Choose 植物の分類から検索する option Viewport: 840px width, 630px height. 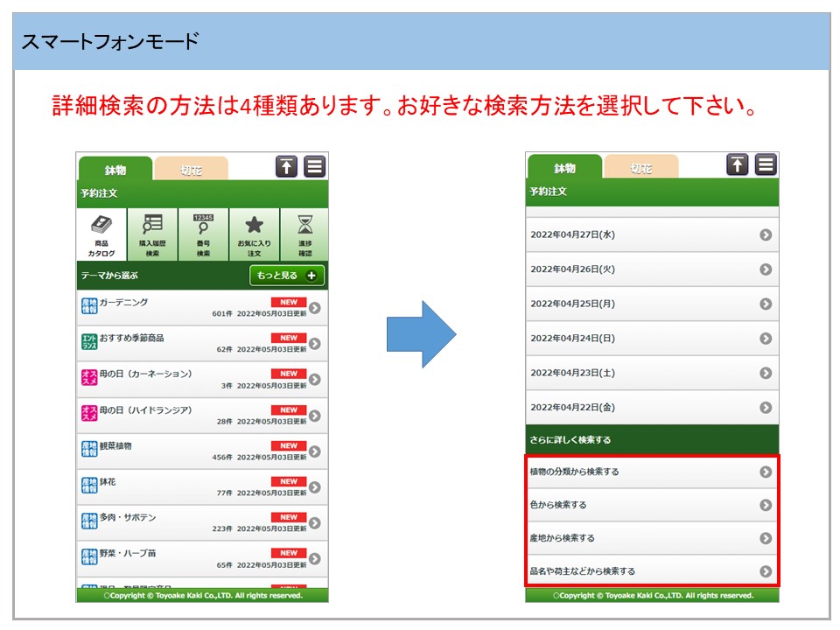point(652,472)
